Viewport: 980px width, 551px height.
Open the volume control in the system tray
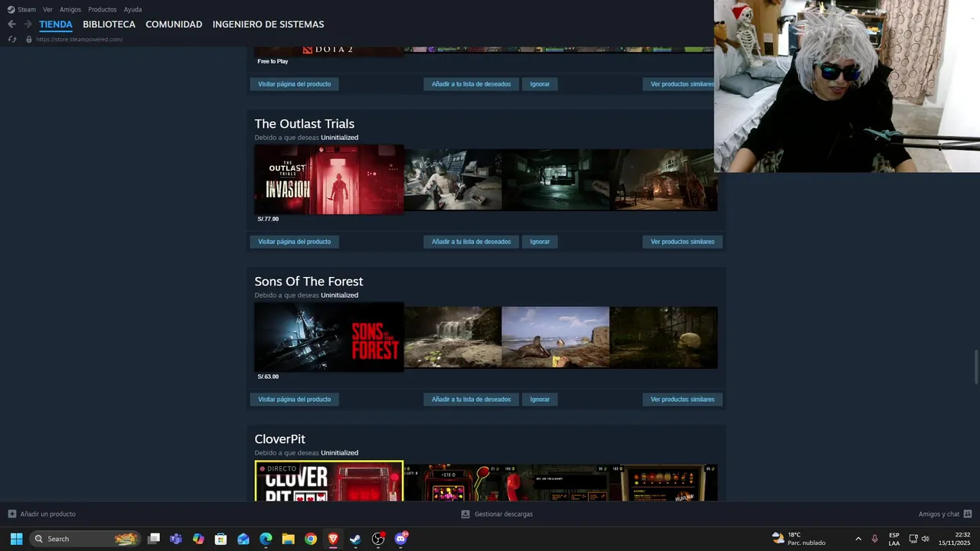[x=925, y=539]
